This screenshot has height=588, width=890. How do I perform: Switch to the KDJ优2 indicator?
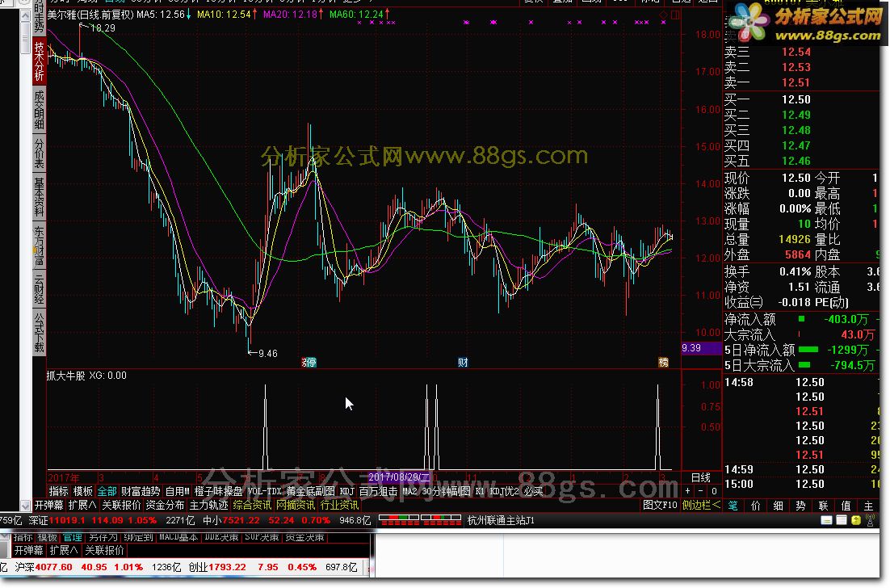click(x=505, y=492)
